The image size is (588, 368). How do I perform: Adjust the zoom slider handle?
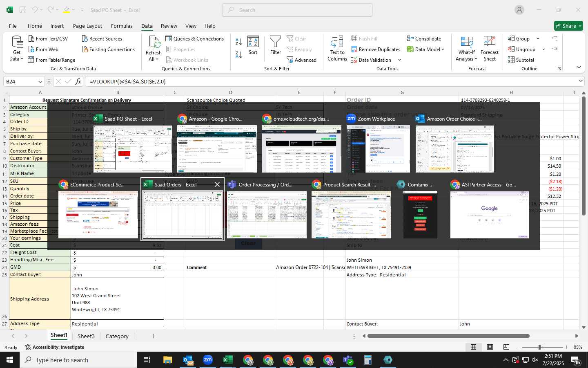[540, 347]
